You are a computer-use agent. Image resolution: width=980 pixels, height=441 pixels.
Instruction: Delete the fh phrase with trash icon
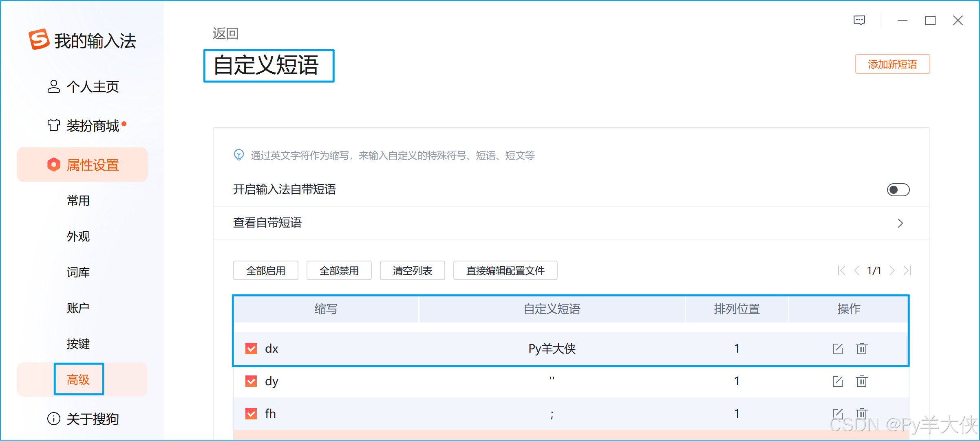point(861,413)
